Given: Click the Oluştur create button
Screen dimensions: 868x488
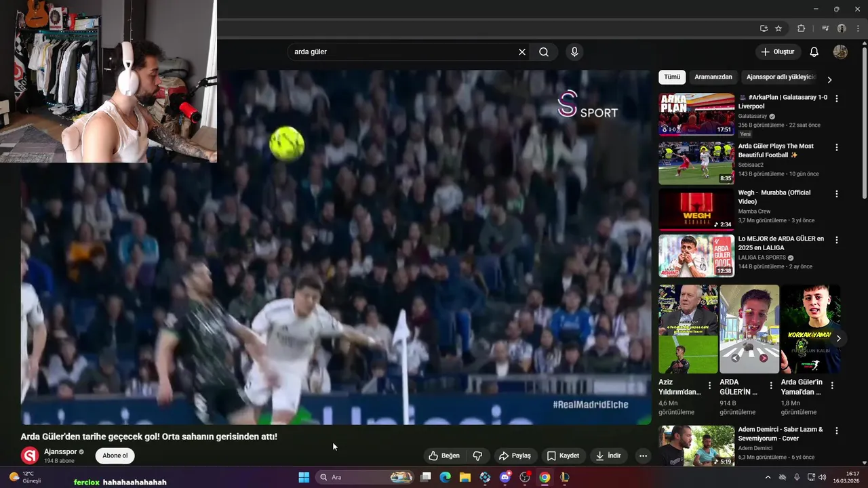Looking at the screenshot, I should point(778,52).
